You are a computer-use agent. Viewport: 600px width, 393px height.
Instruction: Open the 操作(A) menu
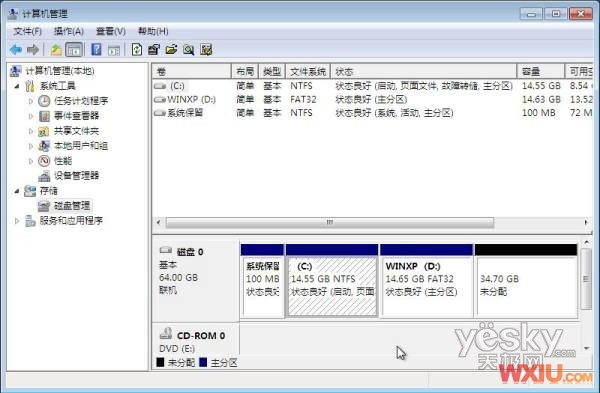[69, 31]
